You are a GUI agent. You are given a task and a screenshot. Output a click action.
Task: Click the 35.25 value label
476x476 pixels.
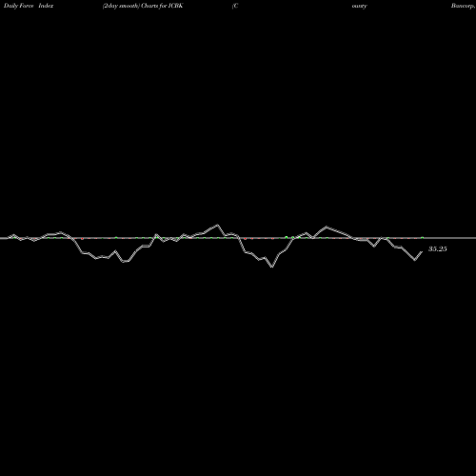pyautogui.click(x=438, y=248)
